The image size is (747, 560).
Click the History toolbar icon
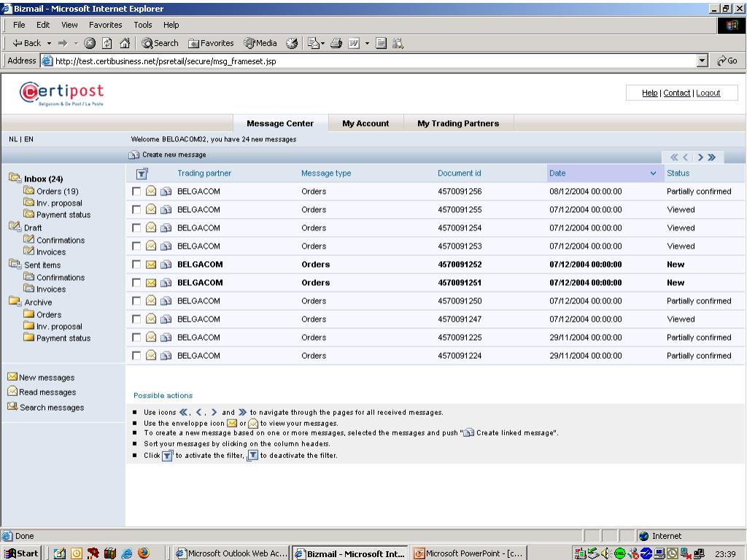[x=292, y=43]
